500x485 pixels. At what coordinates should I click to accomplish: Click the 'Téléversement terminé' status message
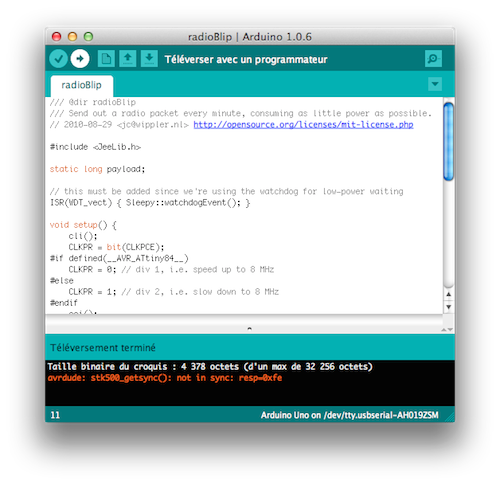click(x=103, y=348)
